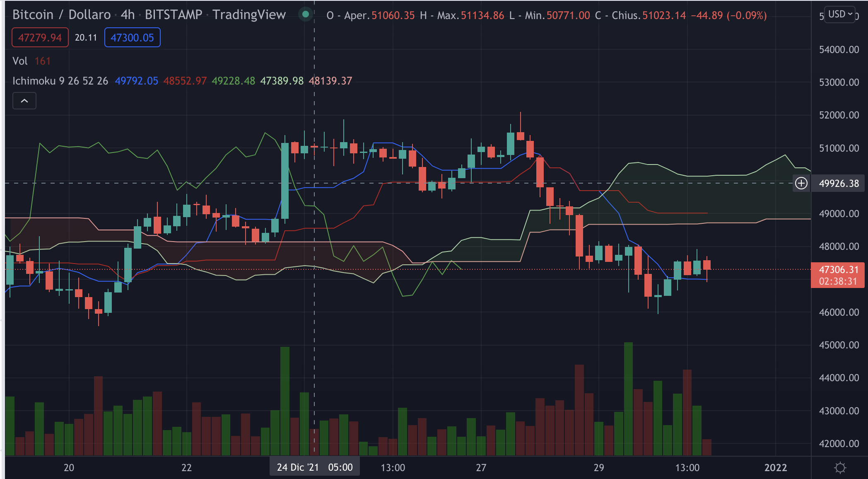Click the 13:00 label before 27 on time axis
868x479 pixels.
coord(393,468)
